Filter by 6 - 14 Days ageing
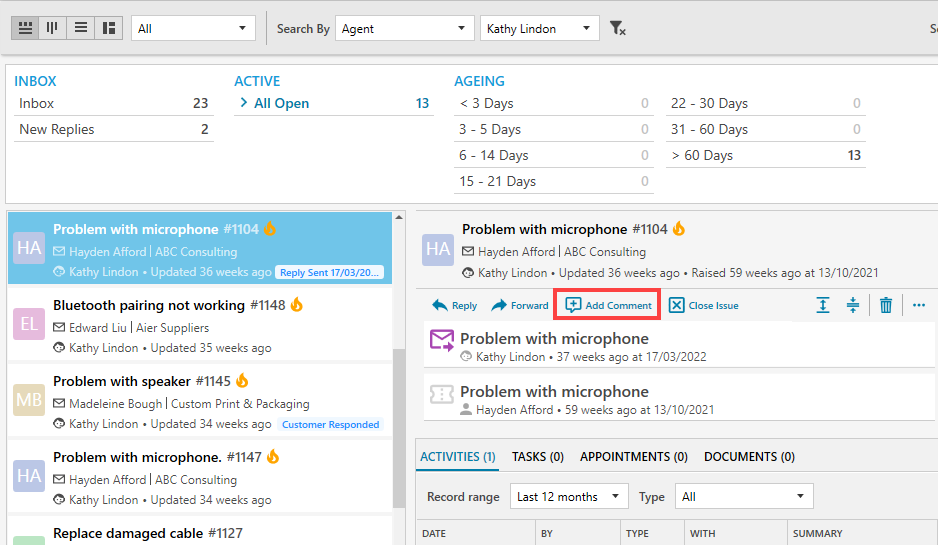The image size is (938, 545). (x=553, y=156)
